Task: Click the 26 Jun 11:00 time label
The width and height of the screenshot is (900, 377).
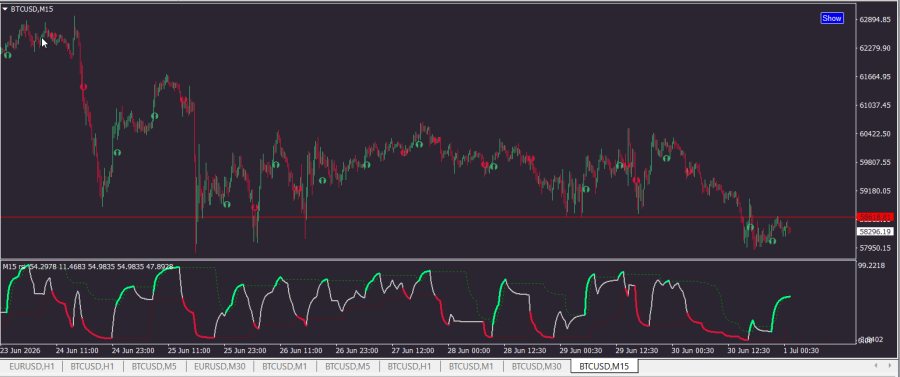Action: [301, 351]
